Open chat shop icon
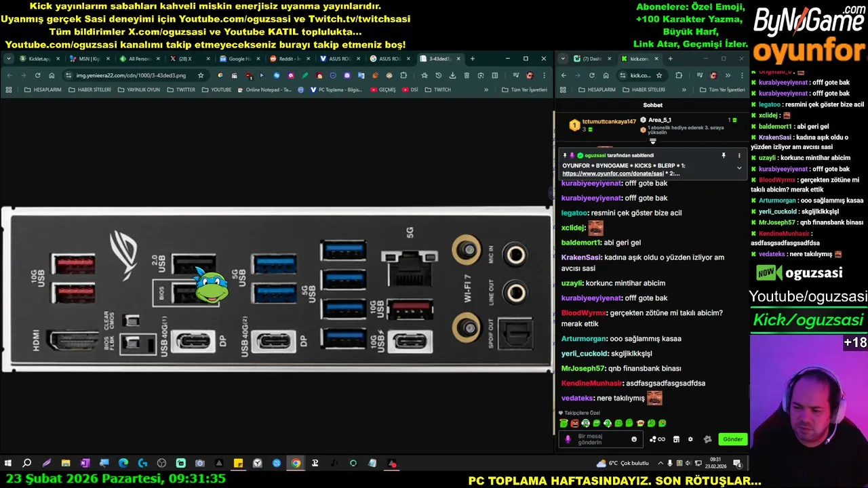868x488 pixels. point(676,439)
